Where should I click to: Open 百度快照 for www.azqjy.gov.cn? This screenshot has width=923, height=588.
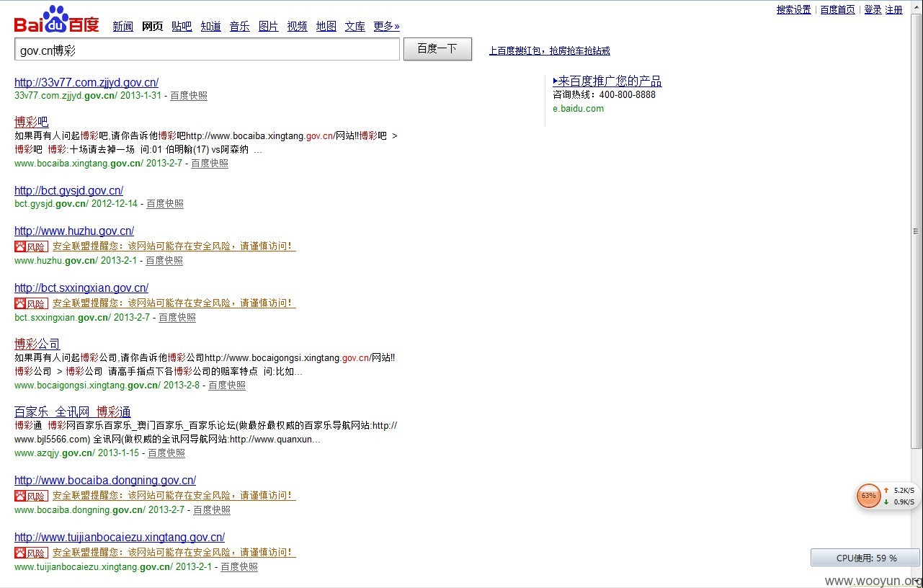[166, 453]
